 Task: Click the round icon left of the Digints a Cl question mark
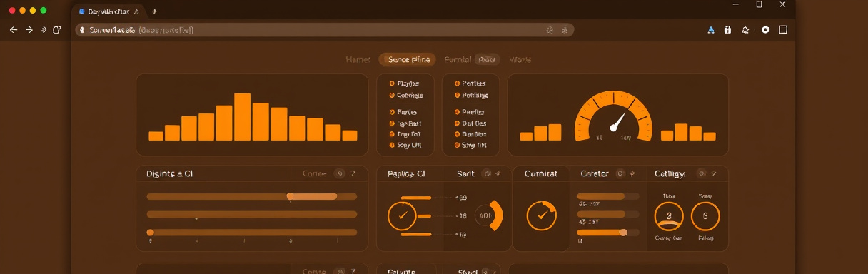click(x=340, y=173)
